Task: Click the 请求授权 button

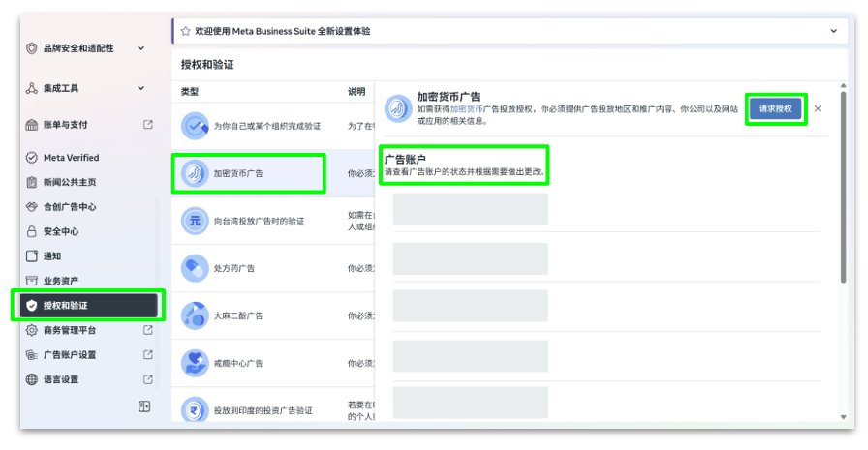Action: [776, 109]
